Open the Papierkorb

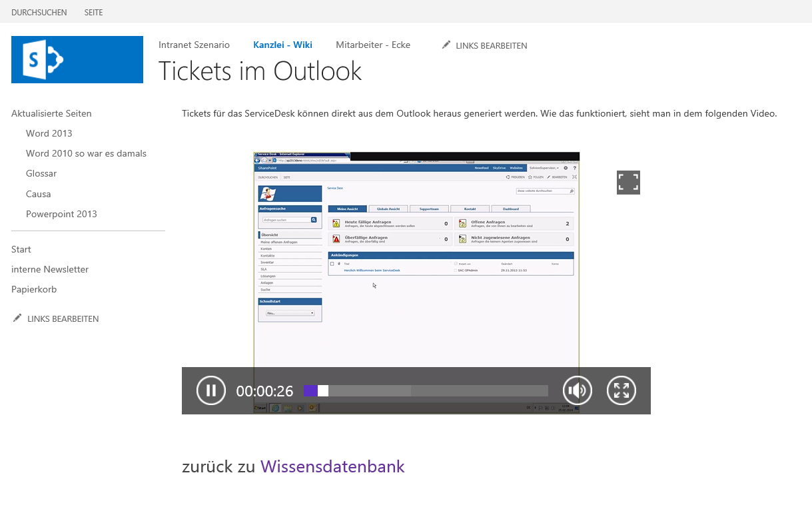click(x=34, y=289)
